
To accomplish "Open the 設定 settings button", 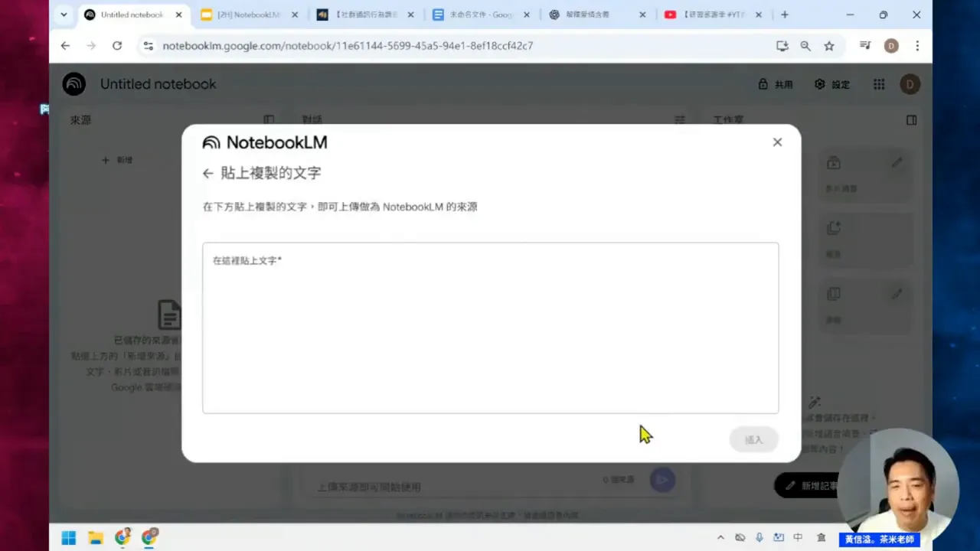I will tap(832, 84).
